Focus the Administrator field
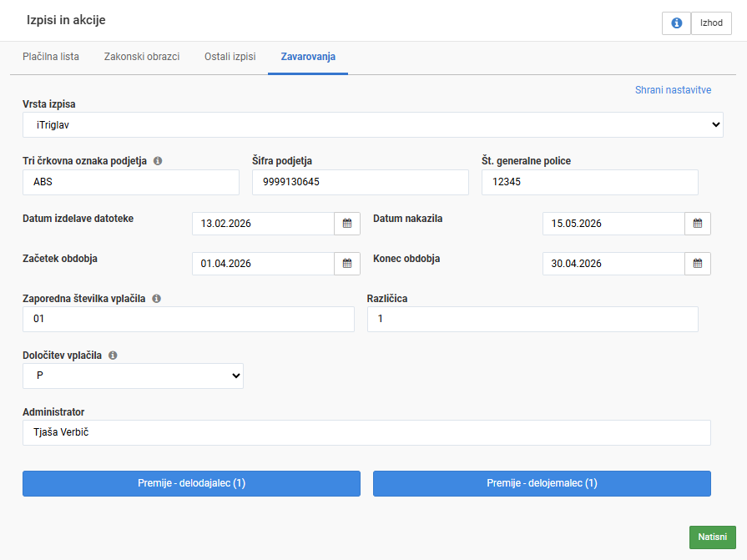Viewport: 747px width, 560px height. (367, 432)
